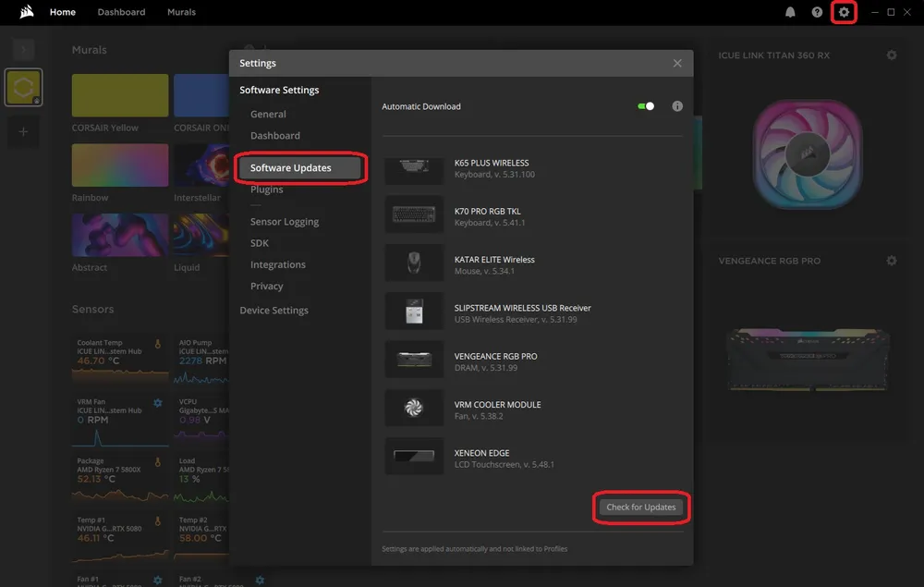Screen dimensions: 924x587
Task: Select the Rainbow mural
Action: point(119,165)
